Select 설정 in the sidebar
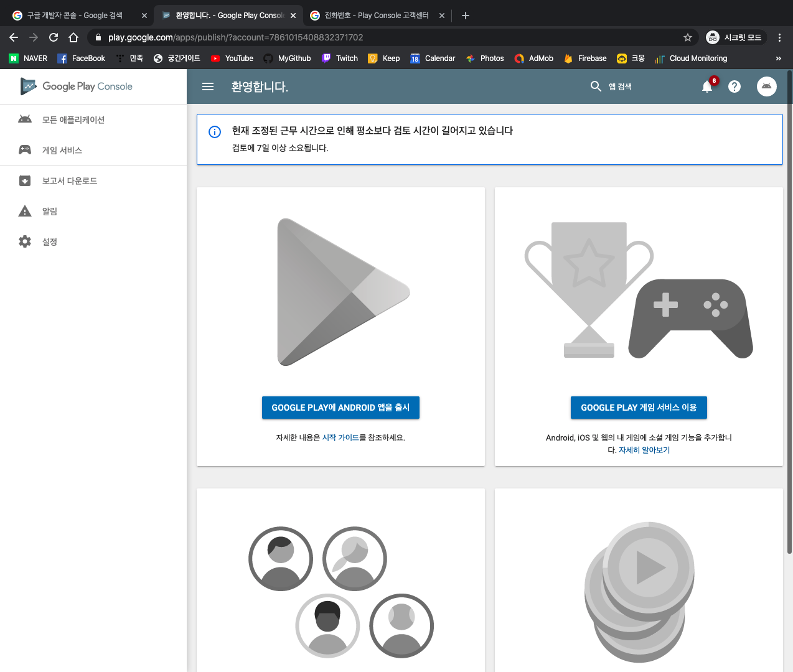The image size is (793, 672). [x=93, y=241]
